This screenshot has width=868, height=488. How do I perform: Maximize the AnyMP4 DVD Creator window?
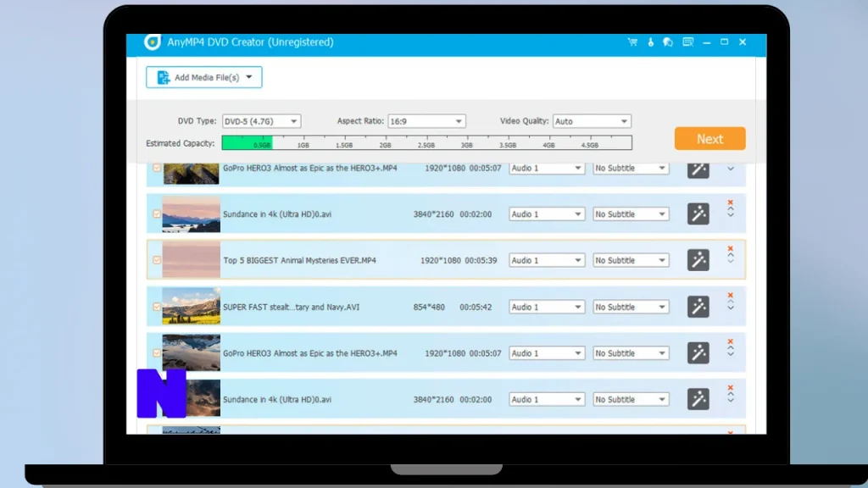(x=724, y=42)
